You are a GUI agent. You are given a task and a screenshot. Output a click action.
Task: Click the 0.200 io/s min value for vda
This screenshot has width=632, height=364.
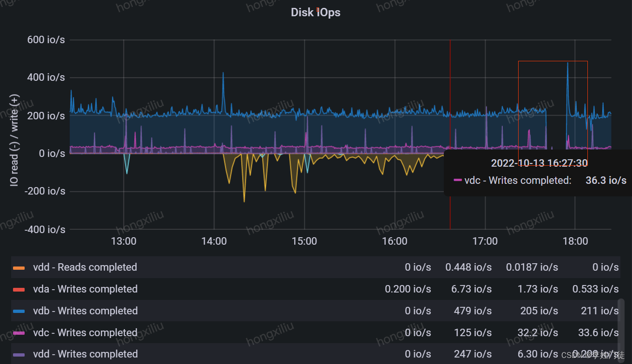408,289
